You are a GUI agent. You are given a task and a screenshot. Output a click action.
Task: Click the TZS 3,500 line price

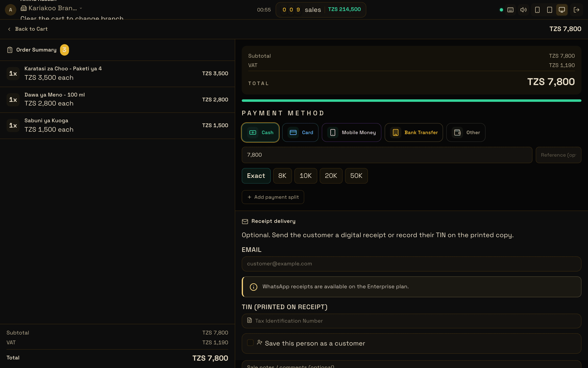click(x=215, y=74)
